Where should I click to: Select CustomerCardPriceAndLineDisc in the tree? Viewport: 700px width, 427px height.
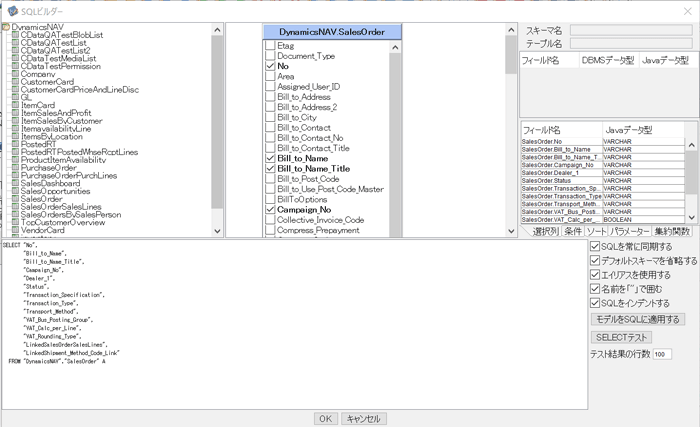(x=80, y=89)
